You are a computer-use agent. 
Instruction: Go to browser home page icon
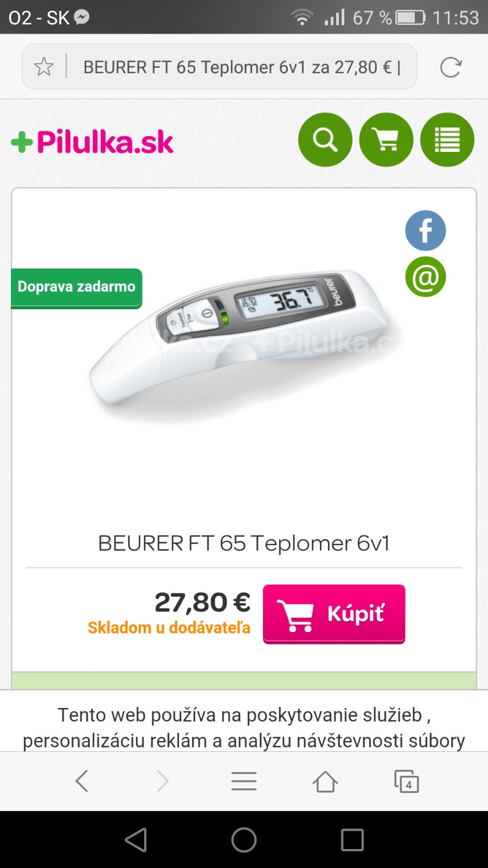pyautogui.click(x=325, y=781)
